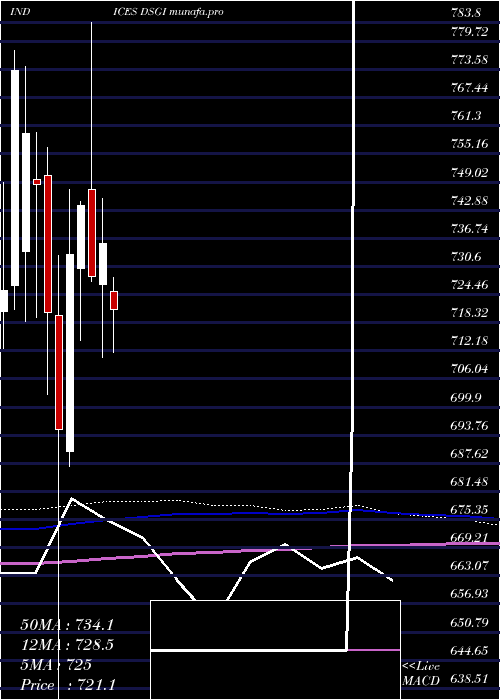Click the tallest white candle body
500x700 pixels.
(15, 178)
